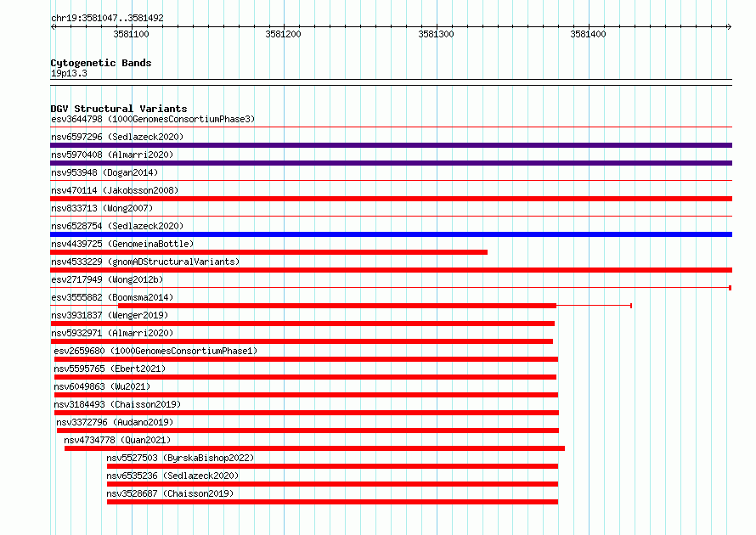Select the nsv6049863 red variant bar
Image resolution: width=756 pixels, height=535 pixels.
(x=306, y=395)
